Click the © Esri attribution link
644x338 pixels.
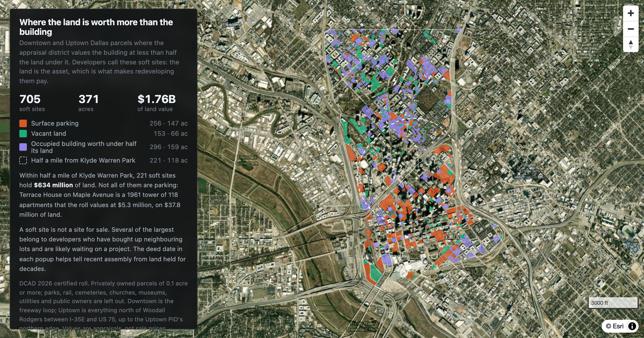coord(614,326)
